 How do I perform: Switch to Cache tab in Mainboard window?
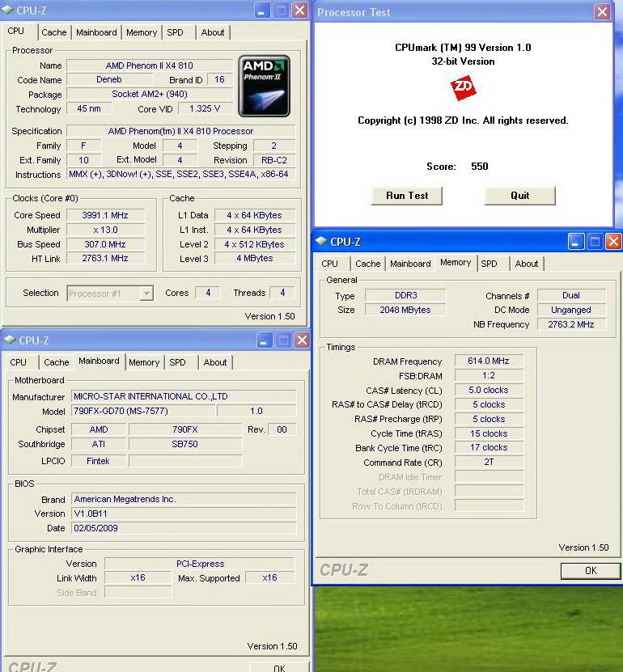pyautogui.click(x=56, y=362)
